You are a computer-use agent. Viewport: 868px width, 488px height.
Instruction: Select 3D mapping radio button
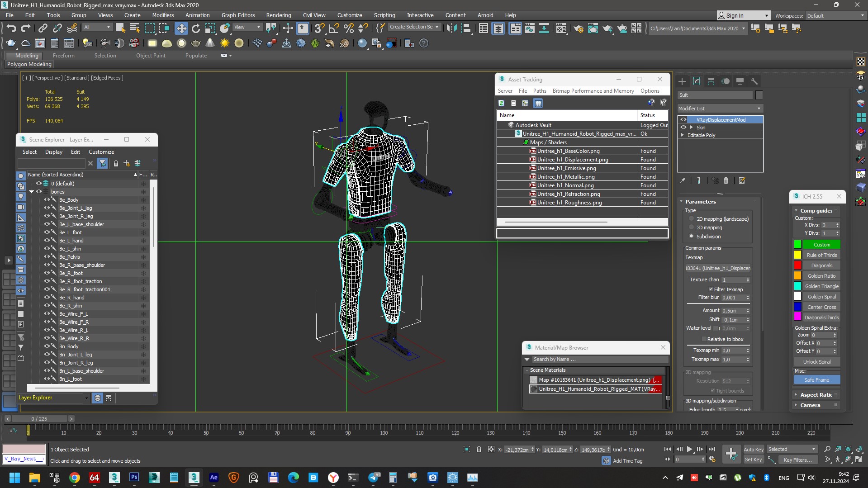(691, 227)
